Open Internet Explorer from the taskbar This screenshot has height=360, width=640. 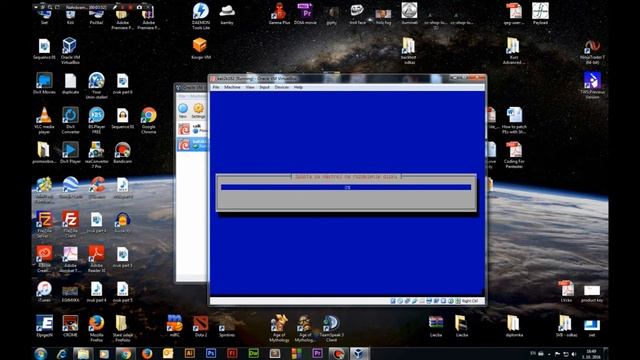coord(62,353)
